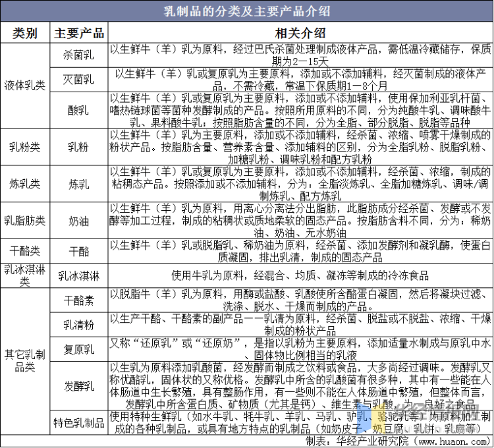Click the description mentioning 用酶或盐酸、乳酸
The image size is (494, 448).
(300, 300)
